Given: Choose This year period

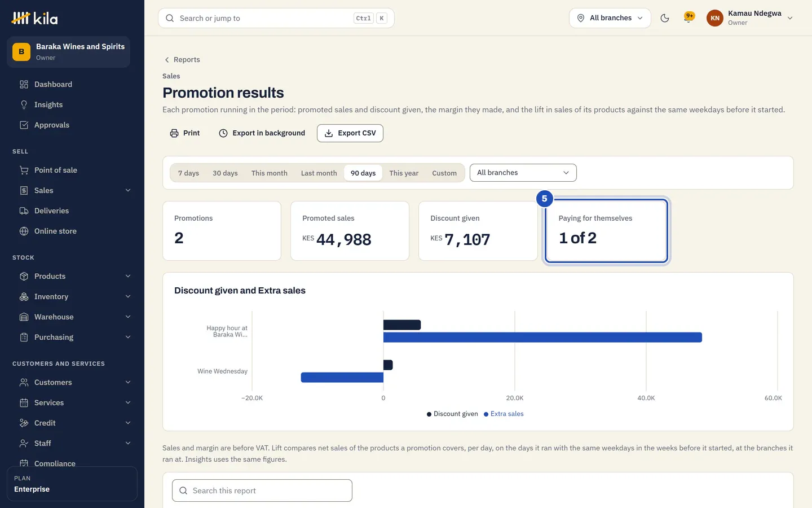Looking at the screenshot, I should click(404, 173).
